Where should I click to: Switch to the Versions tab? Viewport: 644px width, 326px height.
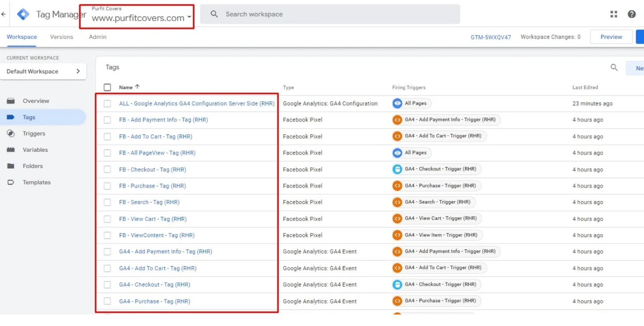(61, 37)
